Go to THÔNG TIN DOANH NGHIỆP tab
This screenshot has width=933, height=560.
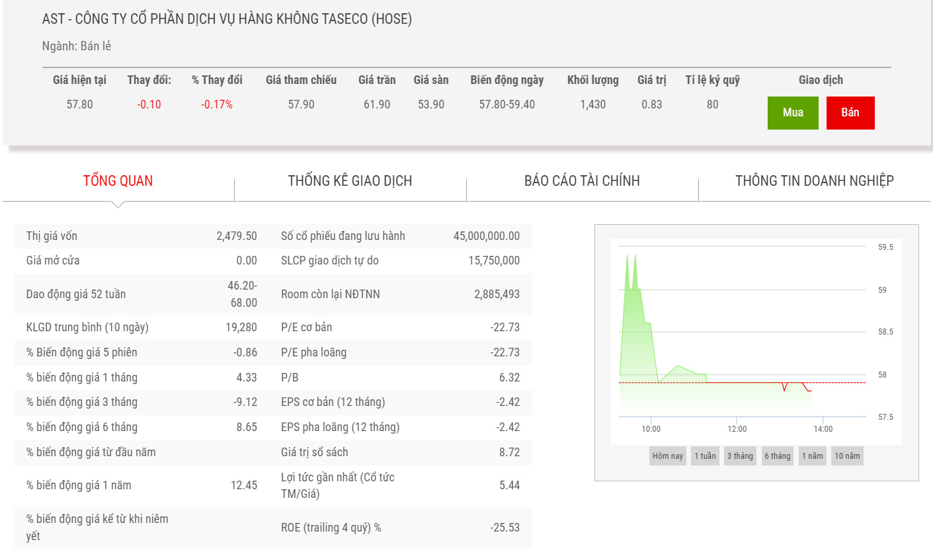coord(814,181)
